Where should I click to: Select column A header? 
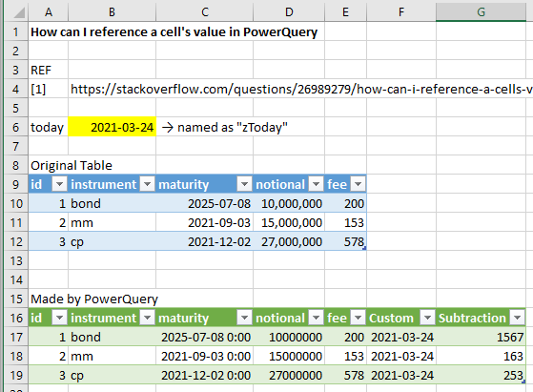(49, 11)
